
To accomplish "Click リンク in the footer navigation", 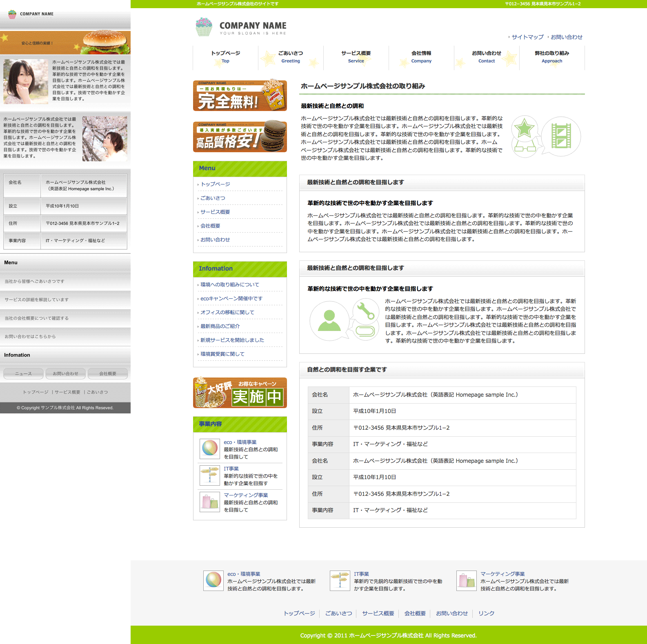I will pyautogui.click(x=486, y=613).
